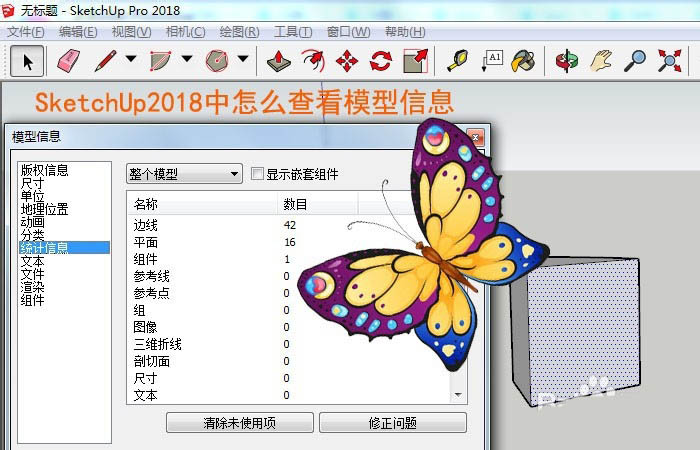Click the 名称 column header
The width and height of the screenshot is (700, 450).
coord(203,204)
